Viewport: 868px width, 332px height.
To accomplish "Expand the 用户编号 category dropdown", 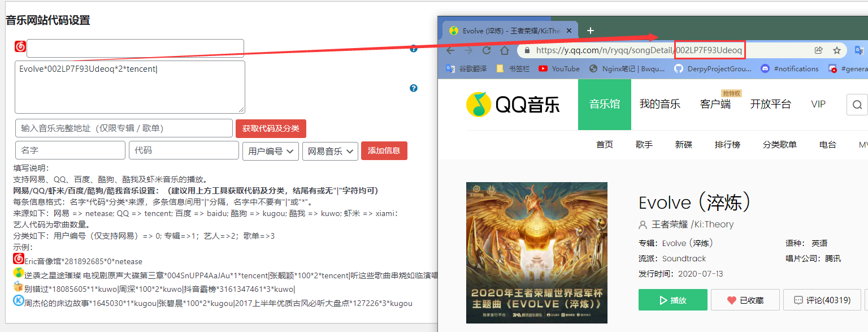I will click(x=270, y=151).
